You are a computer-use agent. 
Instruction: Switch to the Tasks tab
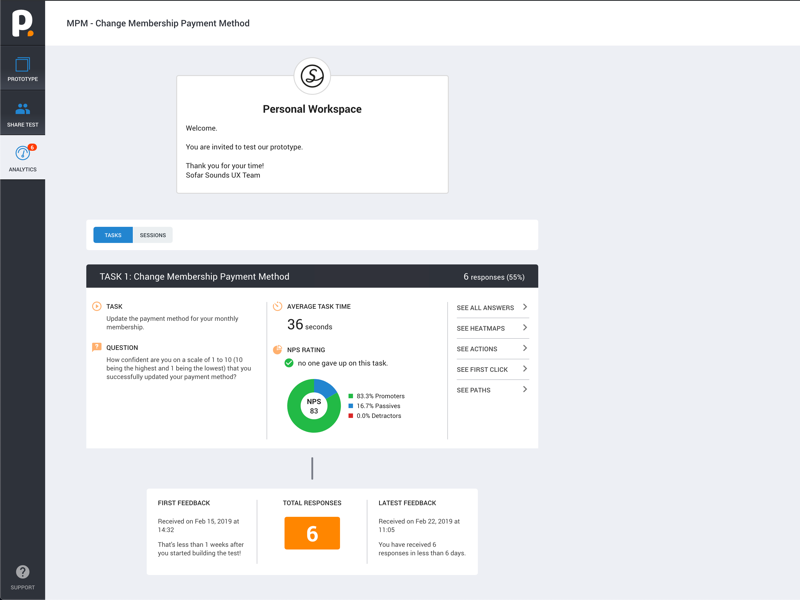[113, 235]
